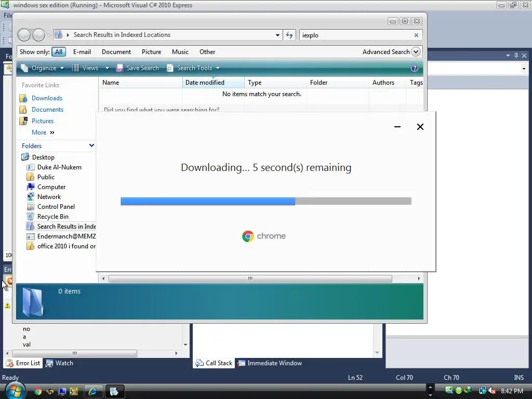Clear the iexplo search text with X
This screenshot has width=532, height=399.
(x=416, y=35)
